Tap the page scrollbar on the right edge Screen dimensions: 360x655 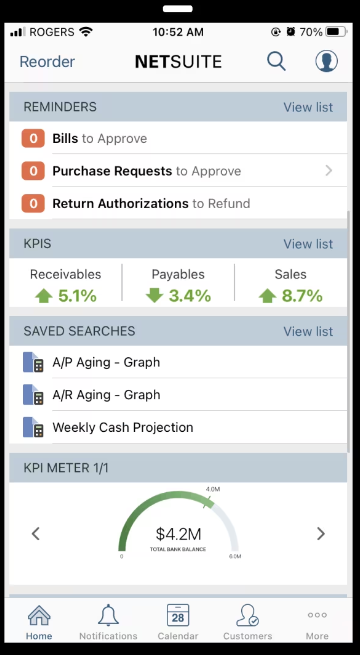tap(349, 331)
